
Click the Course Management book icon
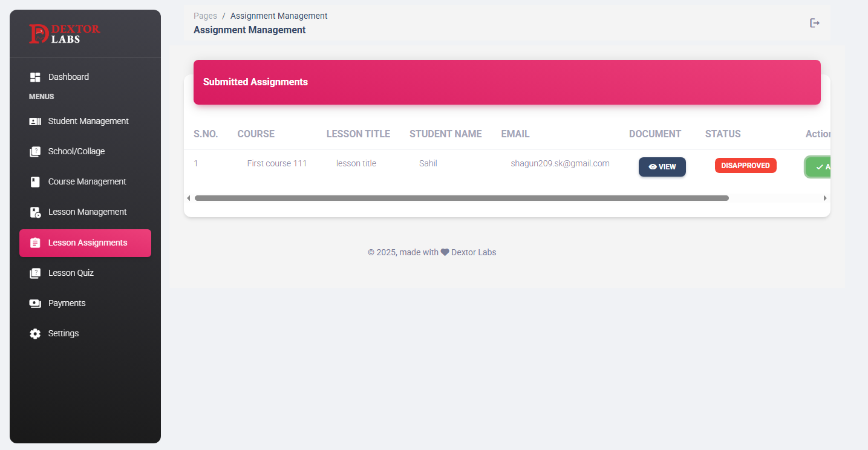35,182
